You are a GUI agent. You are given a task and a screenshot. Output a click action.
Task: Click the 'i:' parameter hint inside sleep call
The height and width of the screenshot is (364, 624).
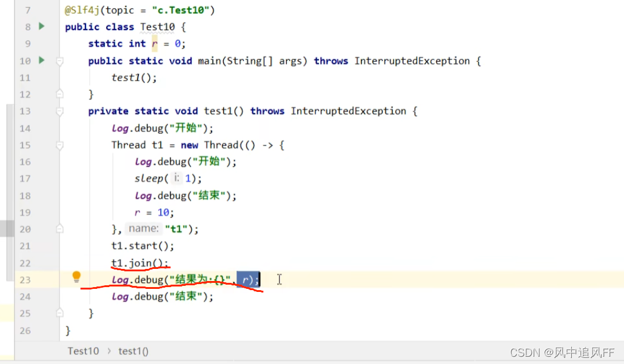175,178
